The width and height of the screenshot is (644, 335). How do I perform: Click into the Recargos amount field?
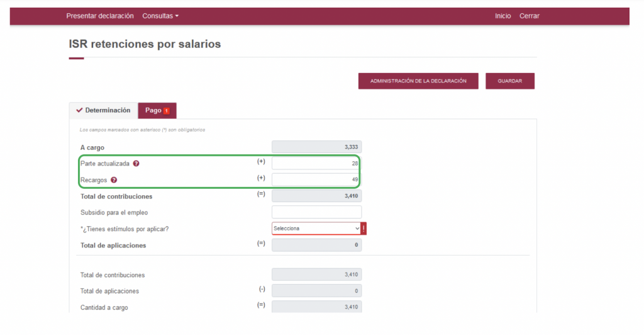(316, 180)
